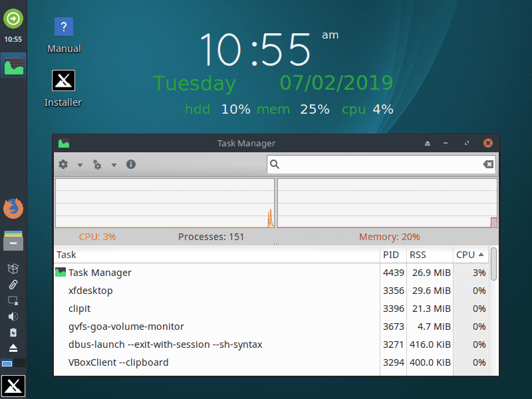
Task: Select the process actions gears icon
Action: 96,164
